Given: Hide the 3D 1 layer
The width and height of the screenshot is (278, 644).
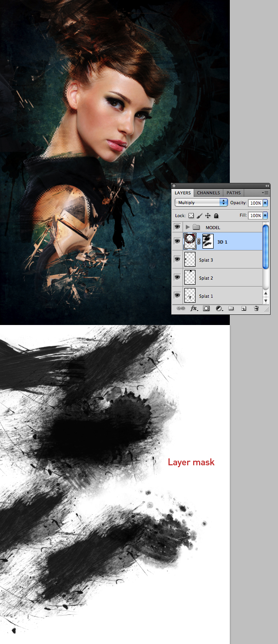Looking at the screenshot, I should (x=177, y=241).
